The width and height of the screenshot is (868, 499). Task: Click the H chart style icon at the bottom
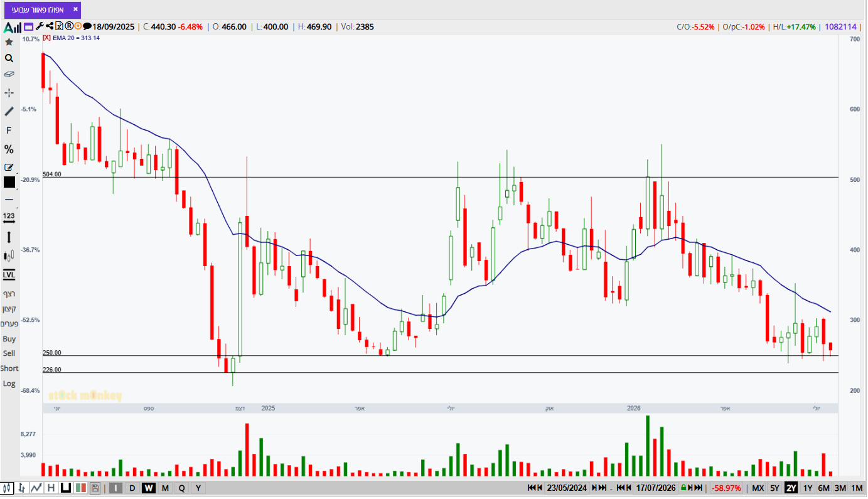51,488
